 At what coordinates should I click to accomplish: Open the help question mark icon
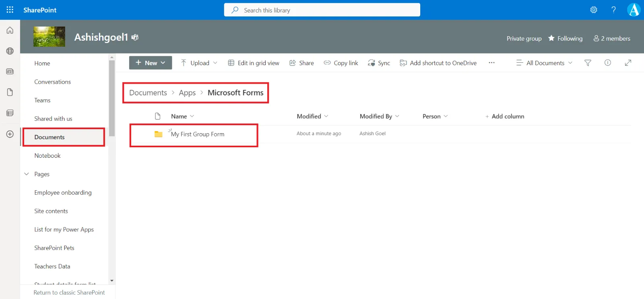click(613, 10)
